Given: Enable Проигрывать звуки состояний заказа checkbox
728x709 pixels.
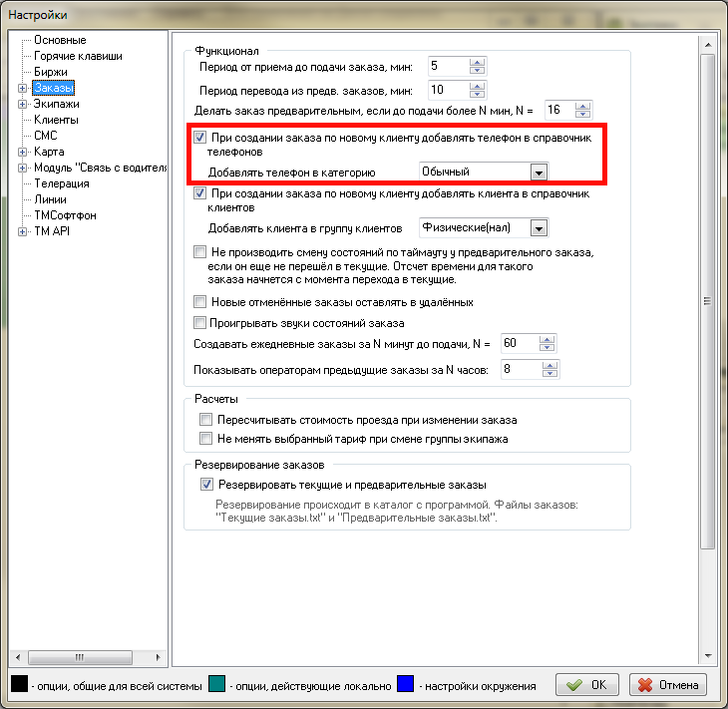Looking at the screenshot, I should click(x=200, y=323).
